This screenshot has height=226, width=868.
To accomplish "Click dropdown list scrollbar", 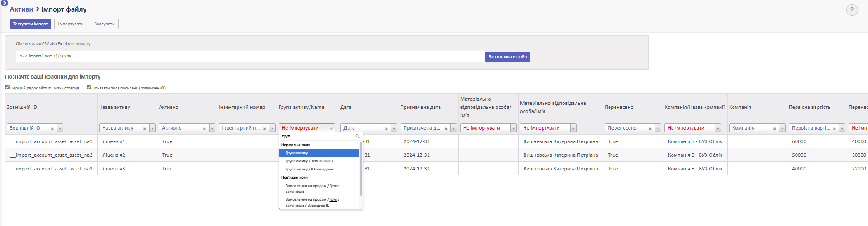I will pyautogui.click(x=361, y=169).
